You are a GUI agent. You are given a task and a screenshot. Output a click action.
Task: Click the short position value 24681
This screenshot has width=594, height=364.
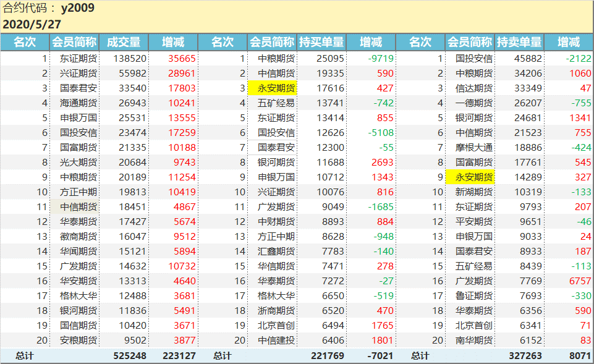point(528,118)
